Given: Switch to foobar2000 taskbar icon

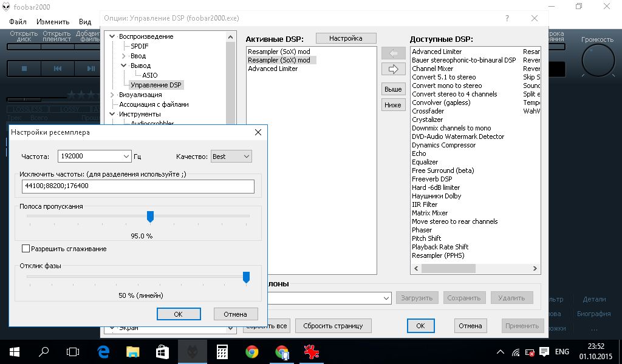Looking at the screenshot, I should [193, 352].
